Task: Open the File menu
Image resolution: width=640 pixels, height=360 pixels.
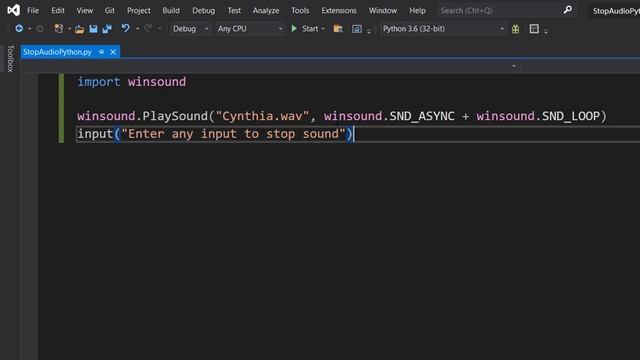Action: (33, 11)
